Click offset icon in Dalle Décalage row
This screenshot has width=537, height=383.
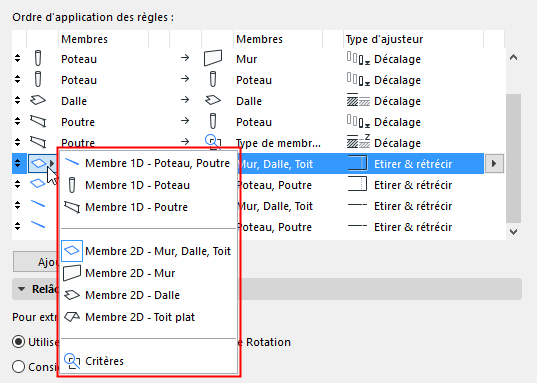click(358, 100)
